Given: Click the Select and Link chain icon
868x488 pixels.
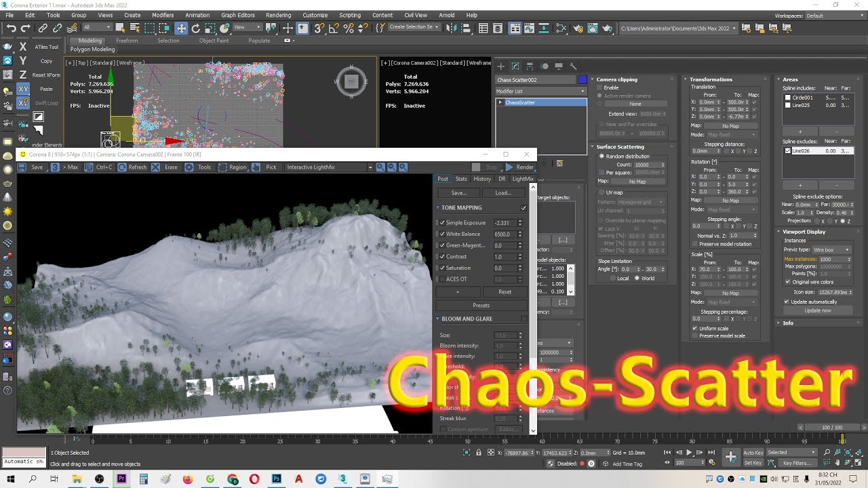Looking at the screenshot, I should [43, 28].
